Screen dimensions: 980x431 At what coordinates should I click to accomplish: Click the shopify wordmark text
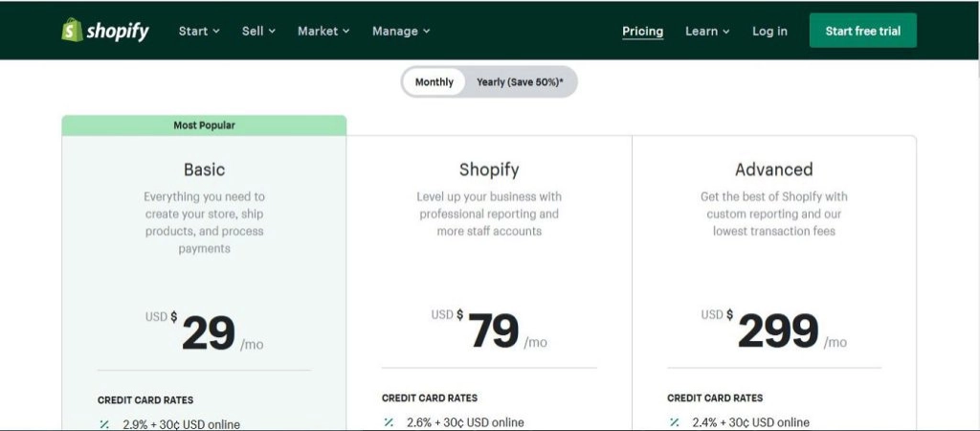pyautogui.click(x=118, y=32)
